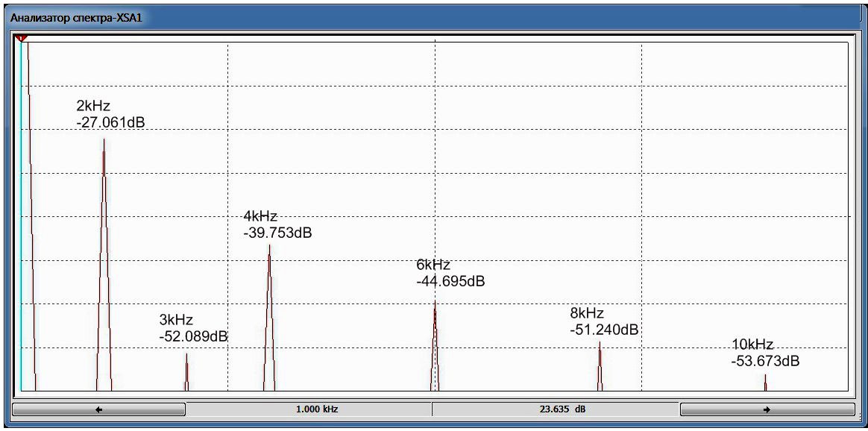Move cursor left with the left arrow button
Screen dimensions: 868x431
[98, 409]
